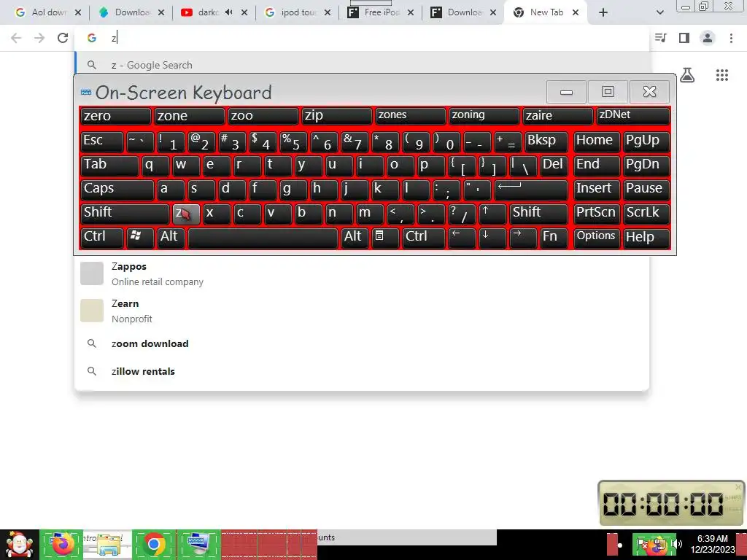Open the Chrome profile avatar
747x560 pixels.
tap(708, 38)
